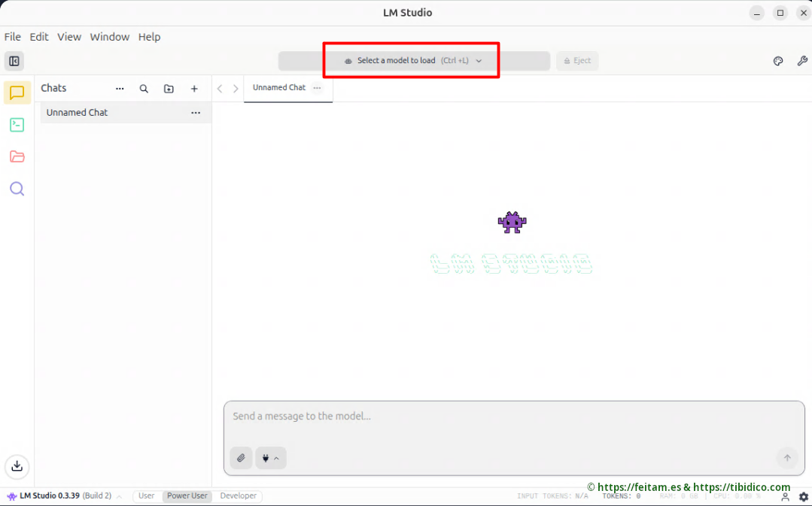Open the View menu
Viewport: 812px width, 506px height.
69,37
